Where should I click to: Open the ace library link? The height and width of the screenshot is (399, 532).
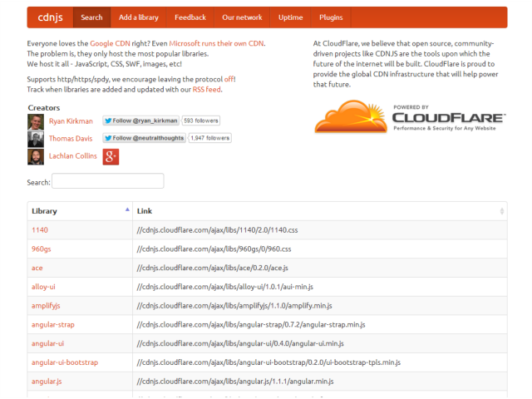click(37, 268)
